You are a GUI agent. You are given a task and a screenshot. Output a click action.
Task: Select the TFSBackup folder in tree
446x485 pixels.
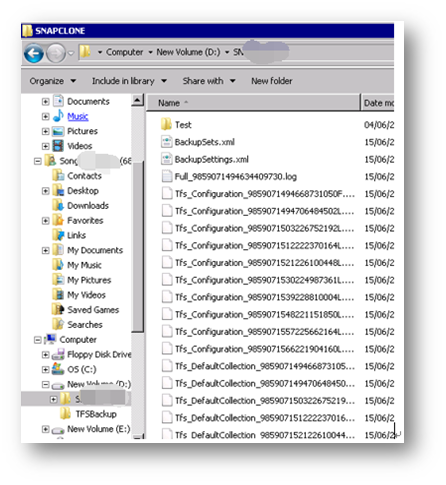click(x=96, y=414)
